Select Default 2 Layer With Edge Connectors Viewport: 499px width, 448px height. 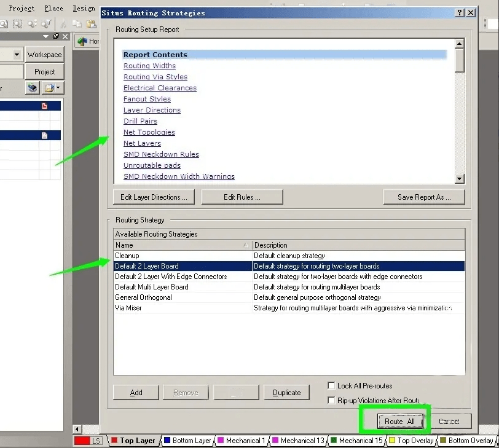point(289,277)
